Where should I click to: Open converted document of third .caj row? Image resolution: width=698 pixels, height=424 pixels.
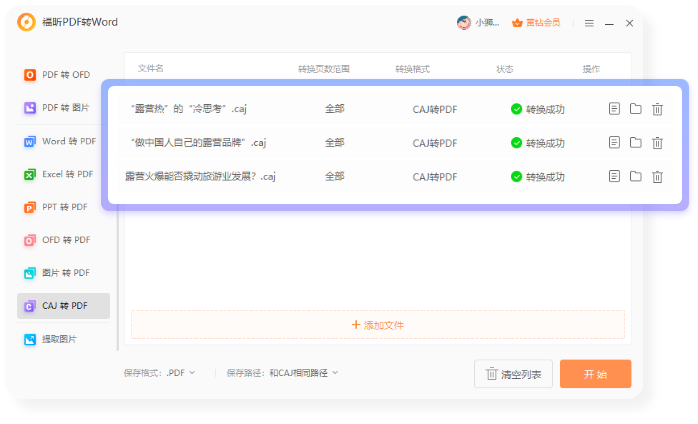click(x=614, y=176)
